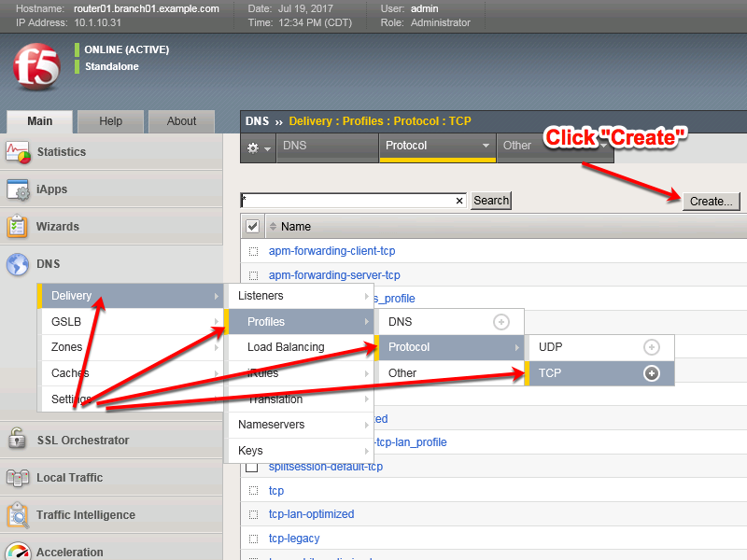This screenshot has width=747, height=560.
Task: Click the plus icon next to UDP
Action: (x=651, y=347)
